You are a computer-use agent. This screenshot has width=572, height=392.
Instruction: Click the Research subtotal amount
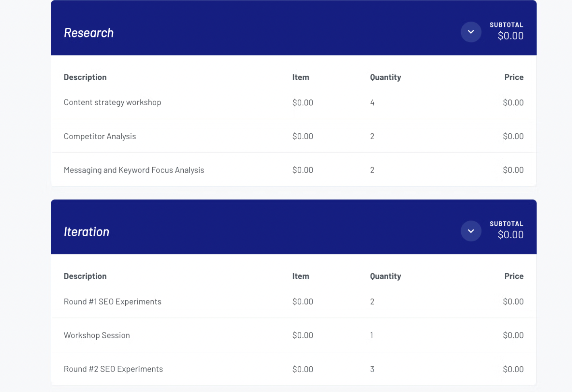click(x=510, y=36)
